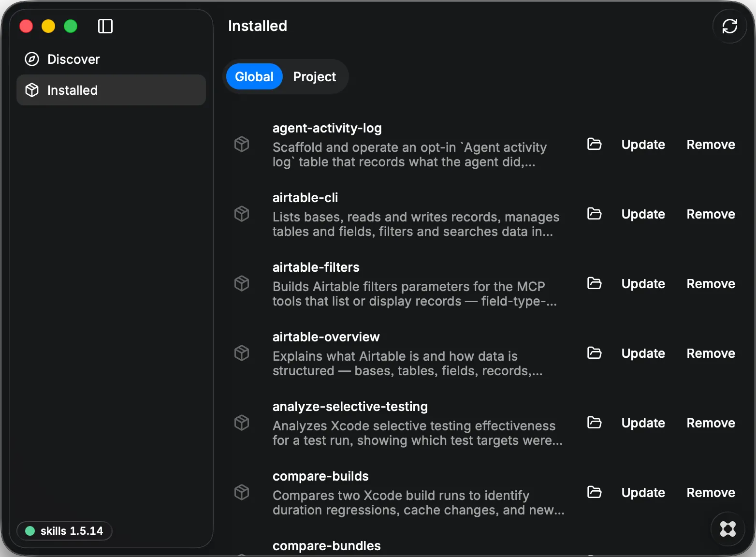
Task: Click the red close window button
Action: point(26,26)
